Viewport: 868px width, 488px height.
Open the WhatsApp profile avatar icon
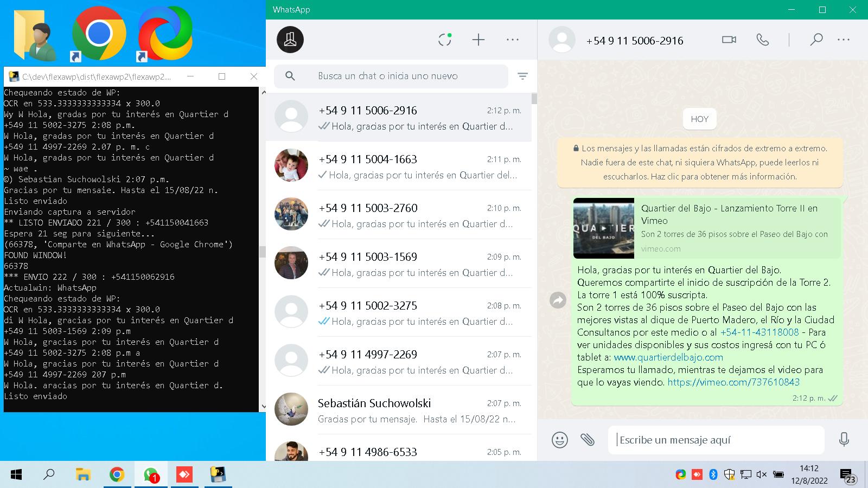coord(290,40)
